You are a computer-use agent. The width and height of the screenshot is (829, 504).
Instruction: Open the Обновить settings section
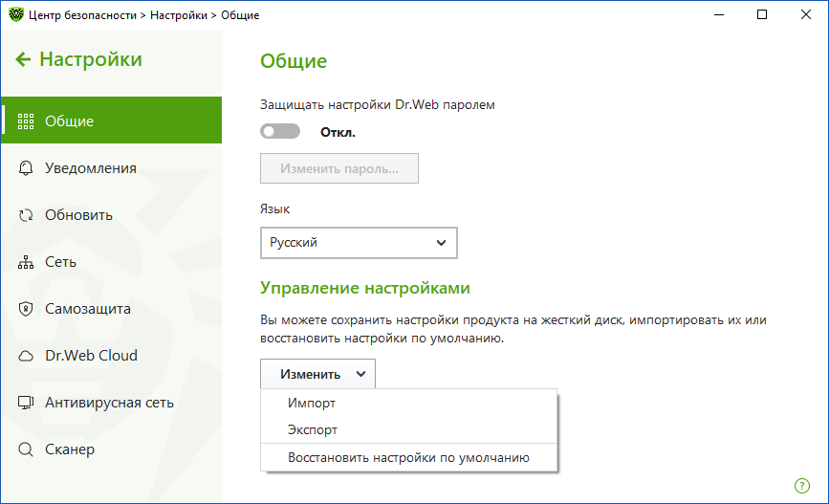point(112,215)
